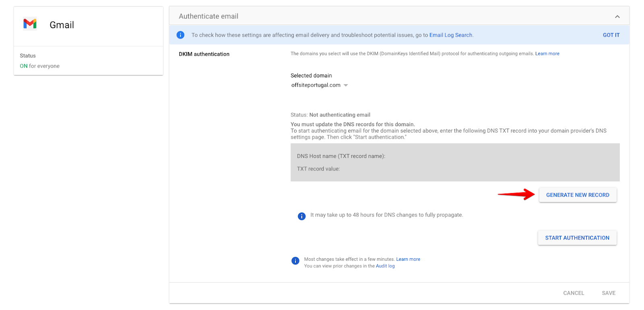
Task: Click the TXT record value line
Action: coord(318,169)
